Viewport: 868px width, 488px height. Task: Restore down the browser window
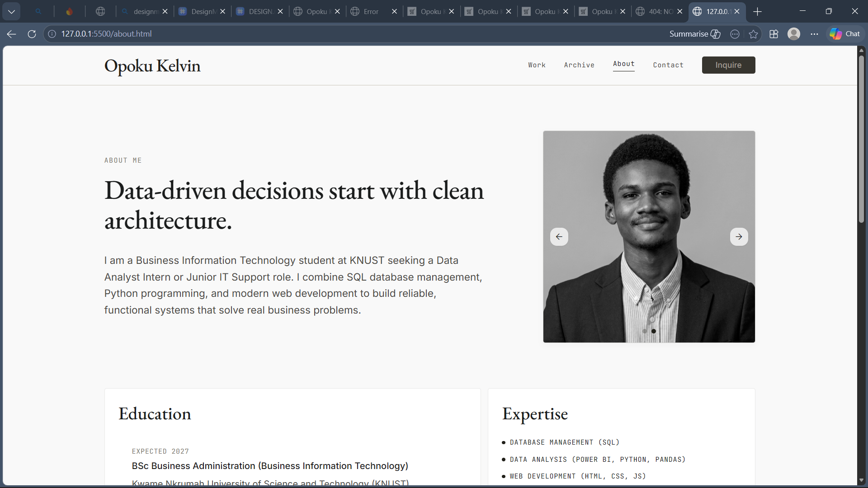point(829,11)
